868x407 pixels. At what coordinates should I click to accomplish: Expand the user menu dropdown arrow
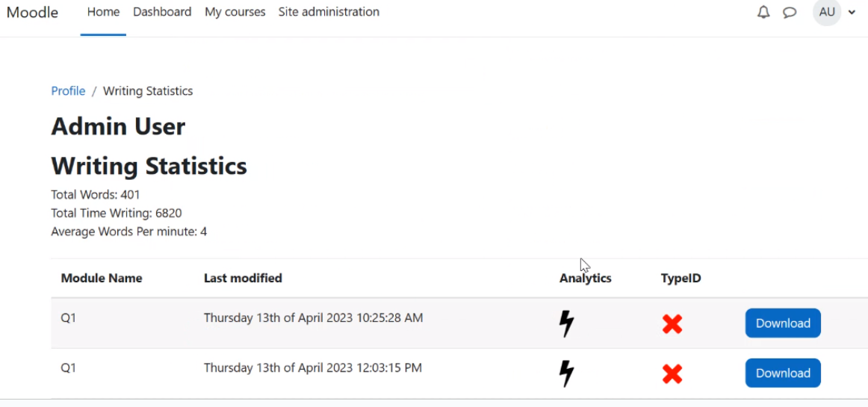[x=852, y=12]
